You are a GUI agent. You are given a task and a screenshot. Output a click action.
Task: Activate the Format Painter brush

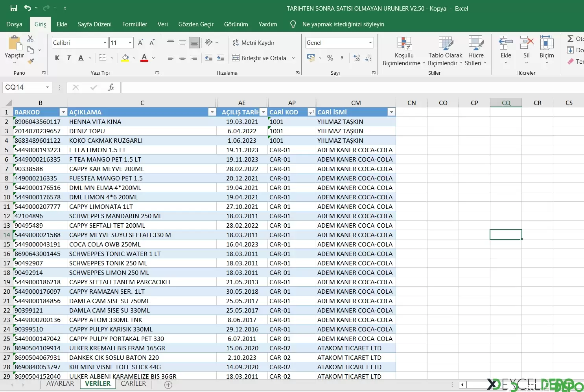30,61
